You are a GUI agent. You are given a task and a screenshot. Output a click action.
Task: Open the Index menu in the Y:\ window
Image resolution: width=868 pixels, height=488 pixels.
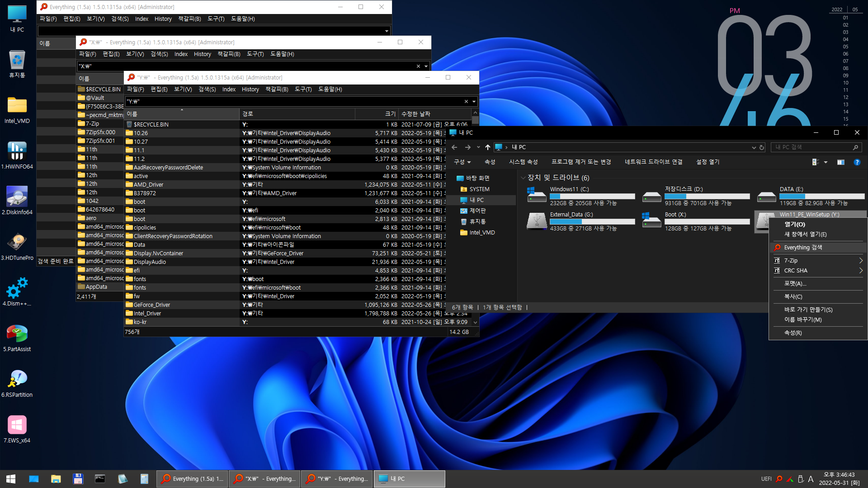[x=229, y=89]
